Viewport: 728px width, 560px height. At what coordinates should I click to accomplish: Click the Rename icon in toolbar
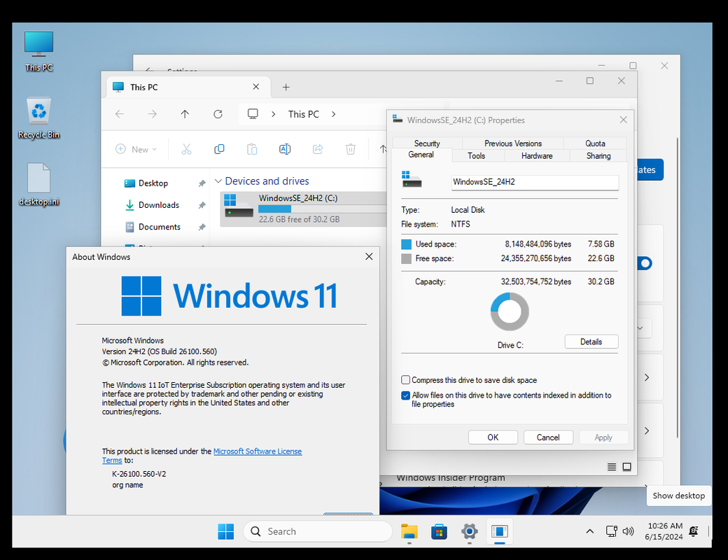[x=285, y=149]
